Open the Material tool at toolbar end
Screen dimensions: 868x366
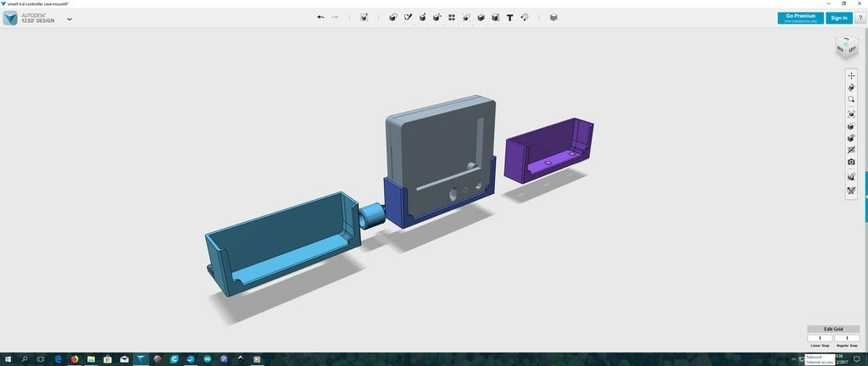tap(554, 17)
